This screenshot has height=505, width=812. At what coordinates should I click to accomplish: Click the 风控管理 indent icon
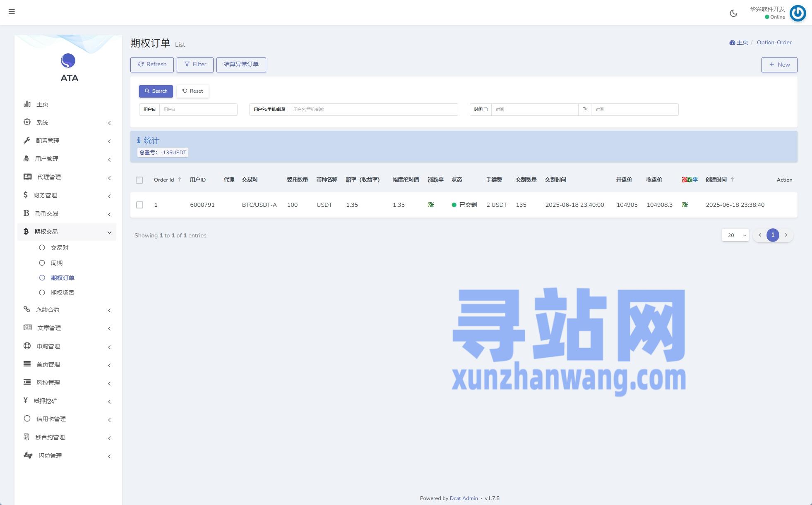click(x=27, y=382)
